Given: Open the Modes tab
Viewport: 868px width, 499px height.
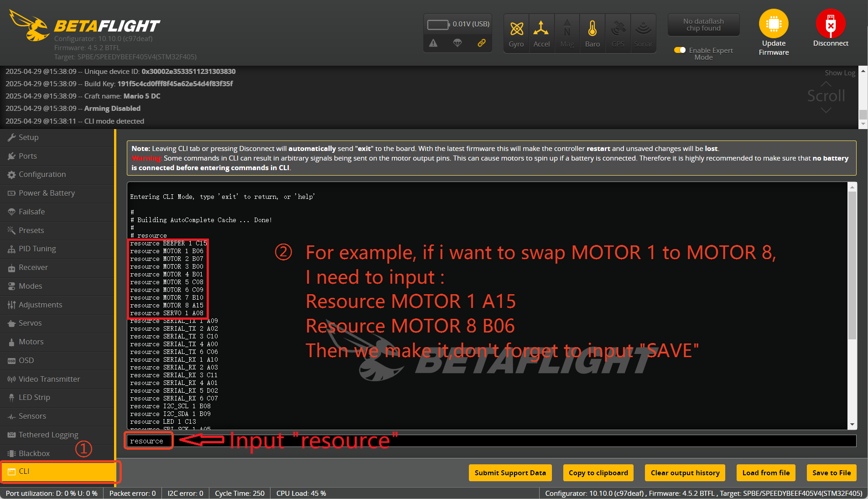Looking at the screenshot, I should pyautogui.click(x=57, y=286).
